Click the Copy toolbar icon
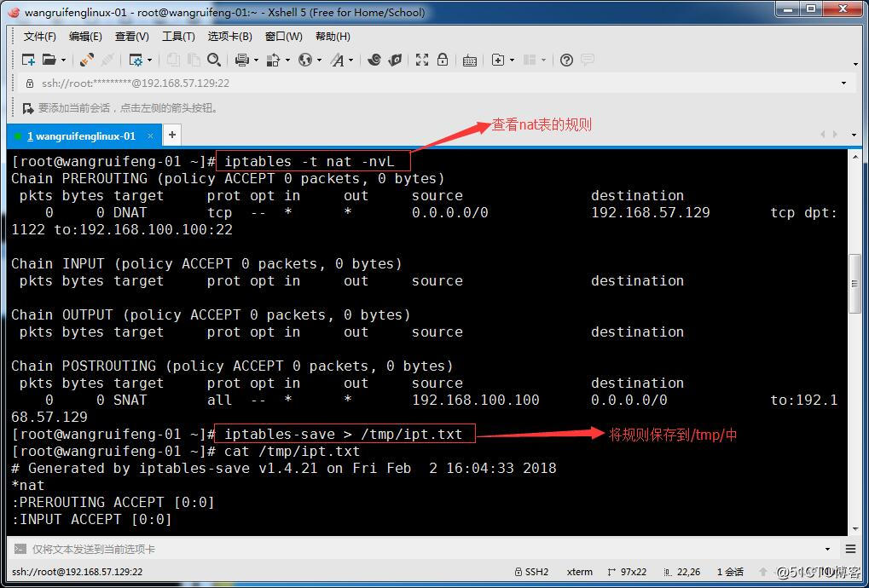Screen dimensions: 869x588 click(173, 60)
